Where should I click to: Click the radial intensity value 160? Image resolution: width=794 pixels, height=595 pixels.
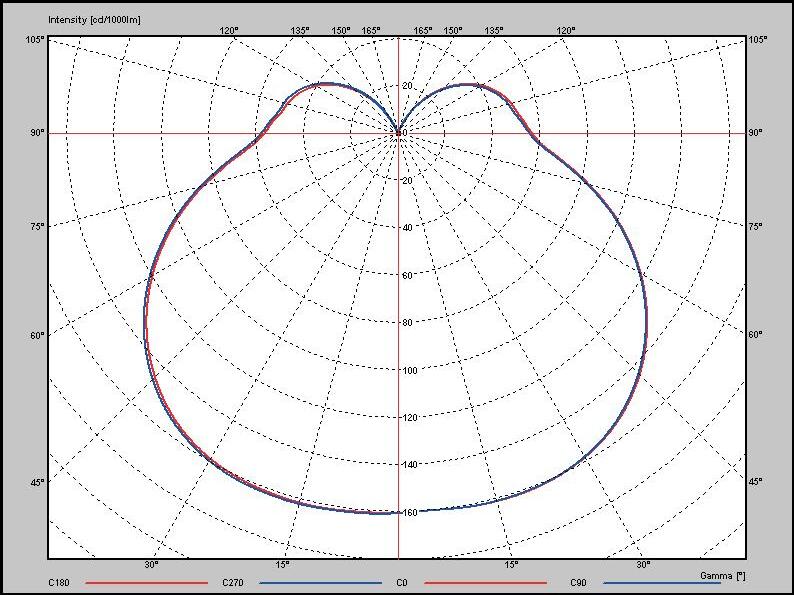click(409, 512)
